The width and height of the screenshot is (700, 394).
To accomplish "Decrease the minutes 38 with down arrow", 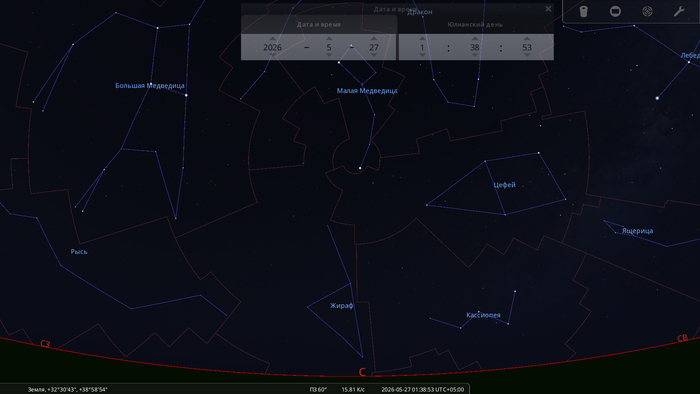I will 475,55.
